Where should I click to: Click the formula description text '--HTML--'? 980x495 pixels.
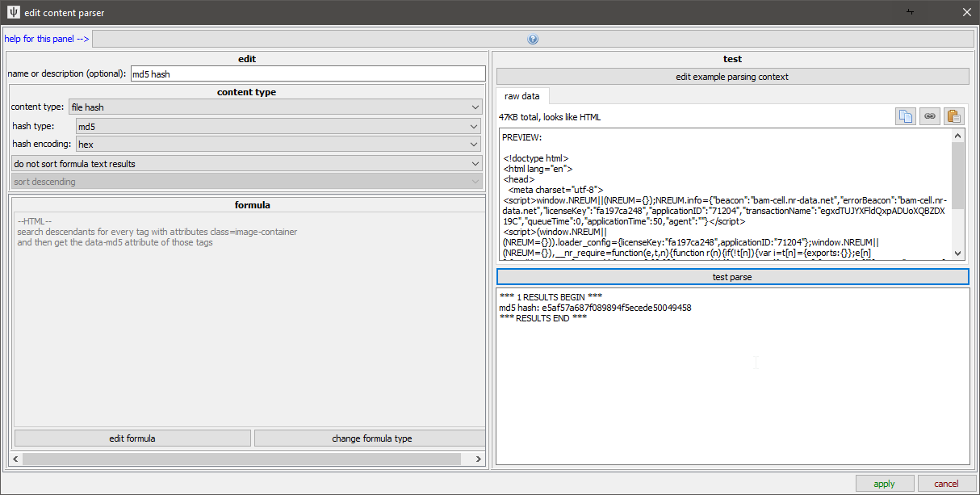[x=34, y=221]
